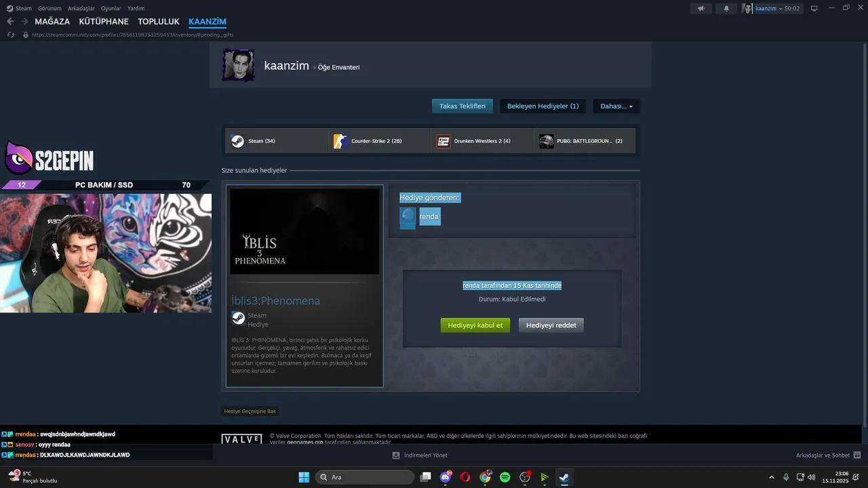Click the green play-arrow app on taskbar
Image resolution: width=868 pixels, height=488 pixels.
[x=544, y=477]
